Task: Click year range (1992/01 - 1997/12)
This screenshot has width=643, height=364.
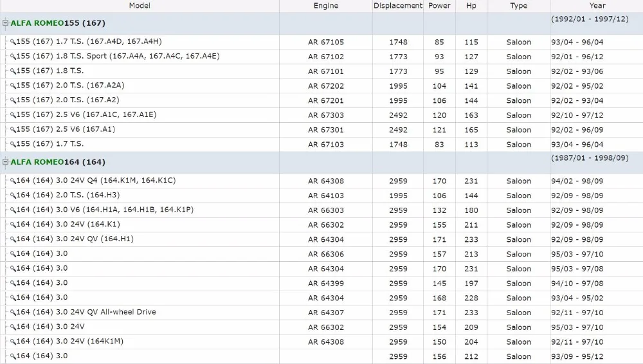Action: coord(590,19)
